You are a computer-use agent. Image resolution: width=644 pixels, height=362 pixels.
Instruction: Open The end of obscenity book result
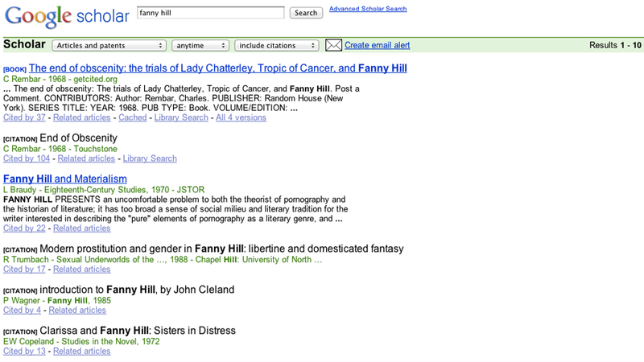tap(217, 68)
